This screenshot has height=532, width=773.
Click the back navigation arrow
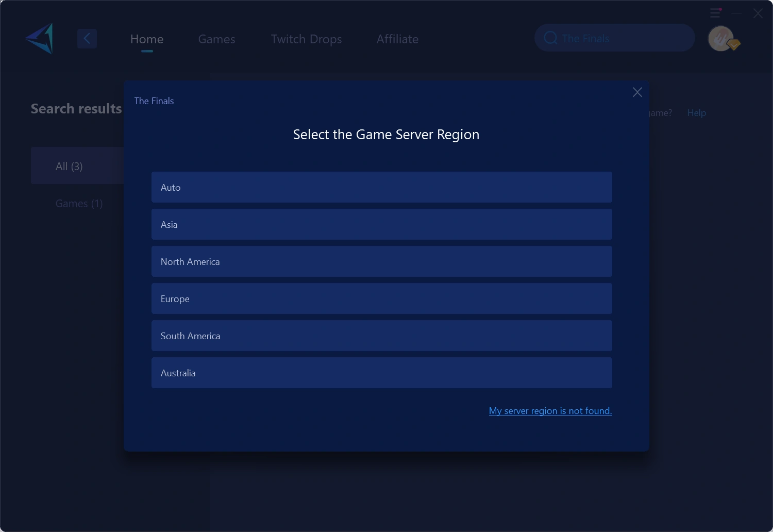coord(87,38)
